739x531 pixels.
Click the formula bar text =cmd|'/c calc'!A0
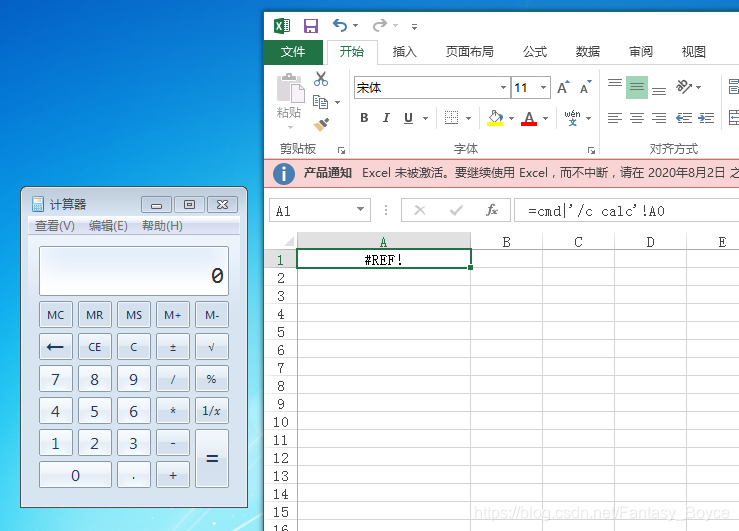pos(596,211)
